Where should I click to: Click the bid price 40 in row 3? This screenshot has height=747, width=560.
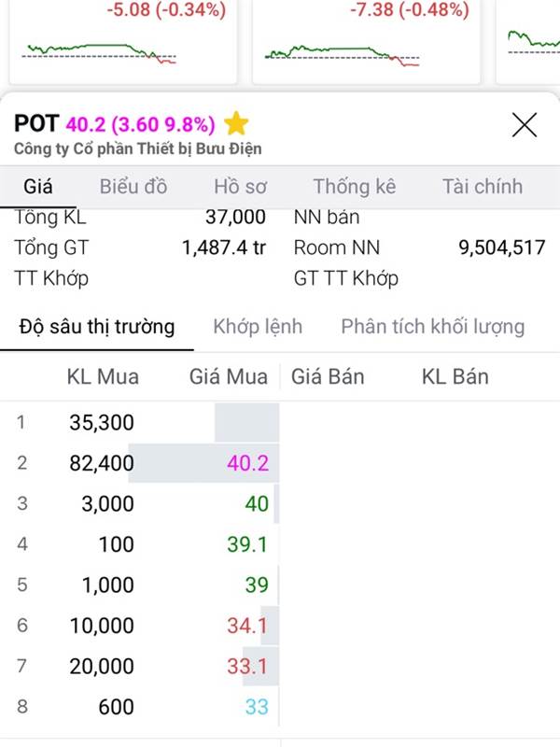[257, 503]
